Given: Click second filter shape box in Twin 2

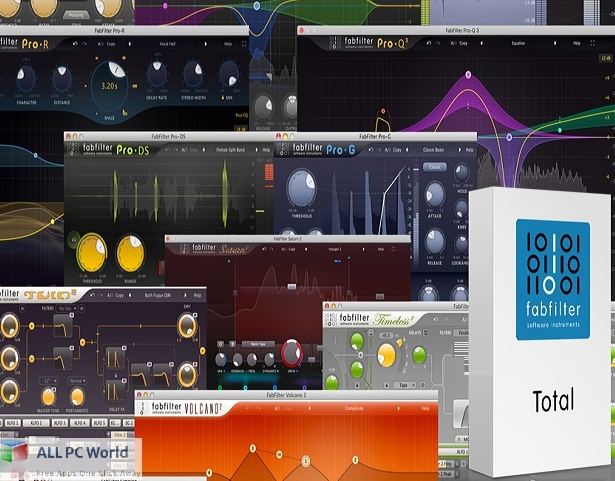Looking at the screenshot, I should pos(63,358).
